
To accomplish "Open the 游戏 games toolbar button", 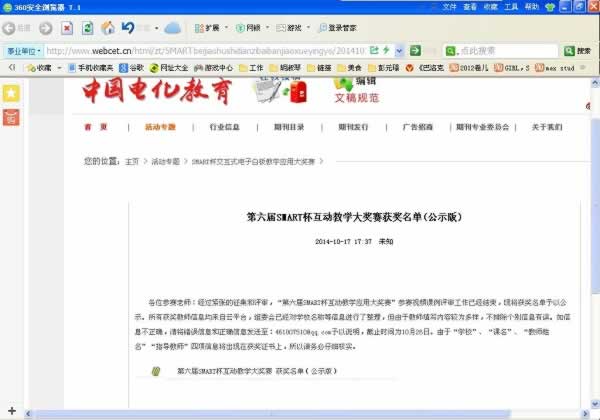I will [289, 28].
